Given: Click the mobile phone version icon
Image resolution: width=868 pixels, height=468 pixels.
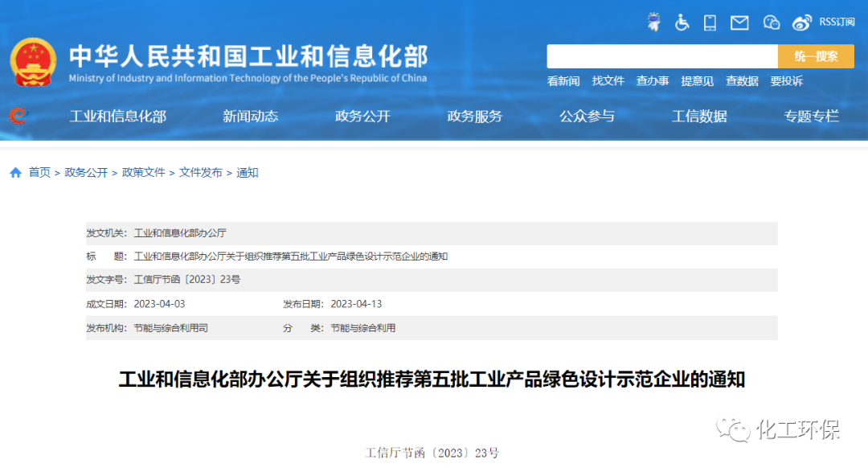Looking at the screenshot, I should coord(710,22).
